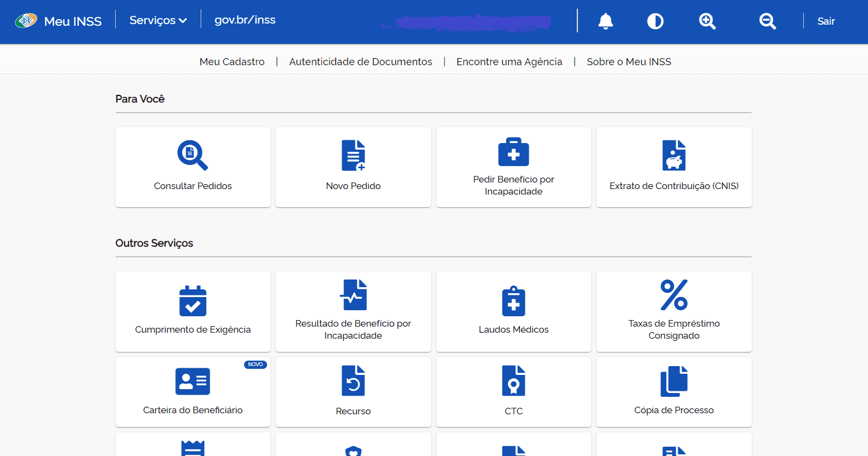Click the Cópia de Processo copy icon

[674, 381]
